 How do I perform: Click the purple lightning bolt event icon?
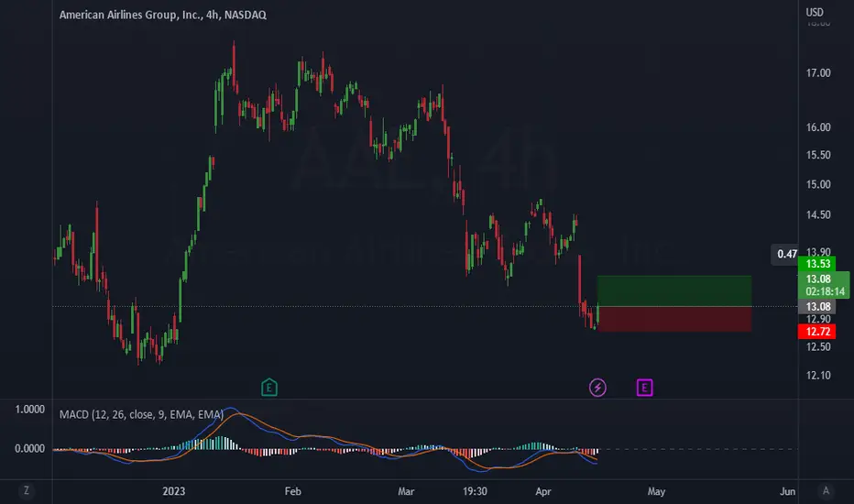[x=597, y=388]
